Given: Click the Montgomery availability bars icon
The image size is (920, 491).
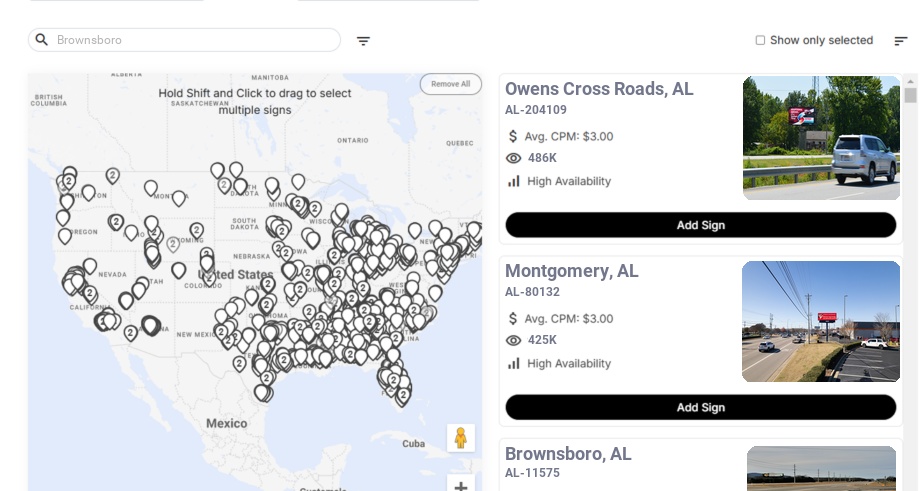Looking at the screenshot, I should (514, 363).
